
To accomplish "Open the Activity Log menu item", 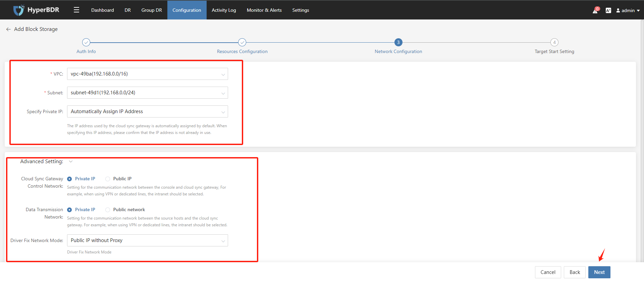I will [224, 10].
